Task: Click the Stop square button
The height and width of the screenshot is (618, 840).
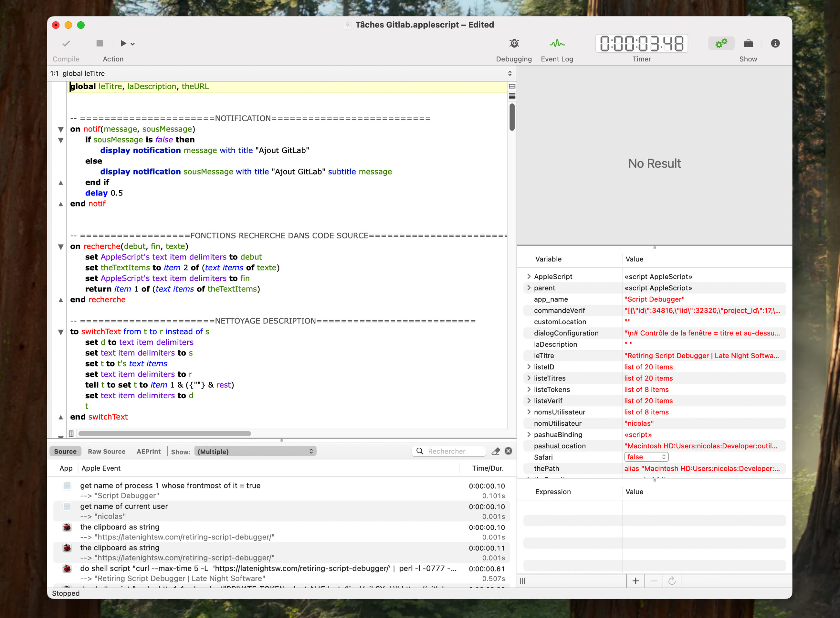Action: [100, 43]
